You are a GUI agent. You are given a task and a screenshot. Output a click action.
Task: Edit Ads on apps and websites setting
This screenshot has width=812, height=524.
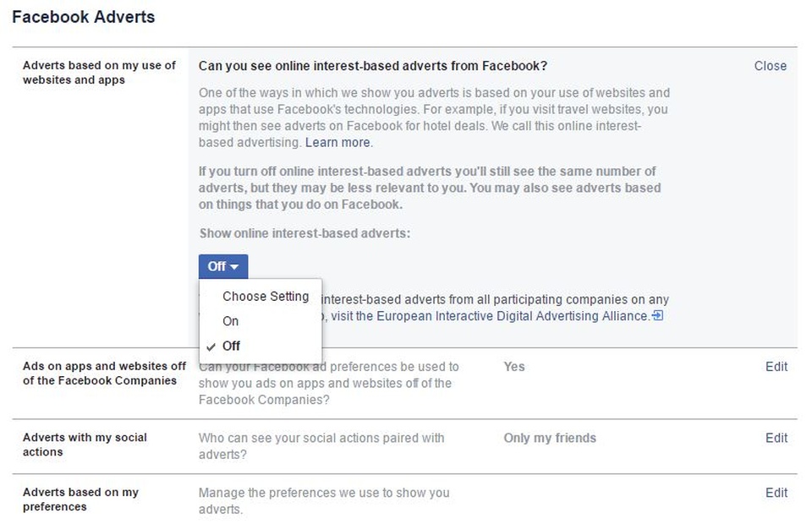tap(776, 367)
